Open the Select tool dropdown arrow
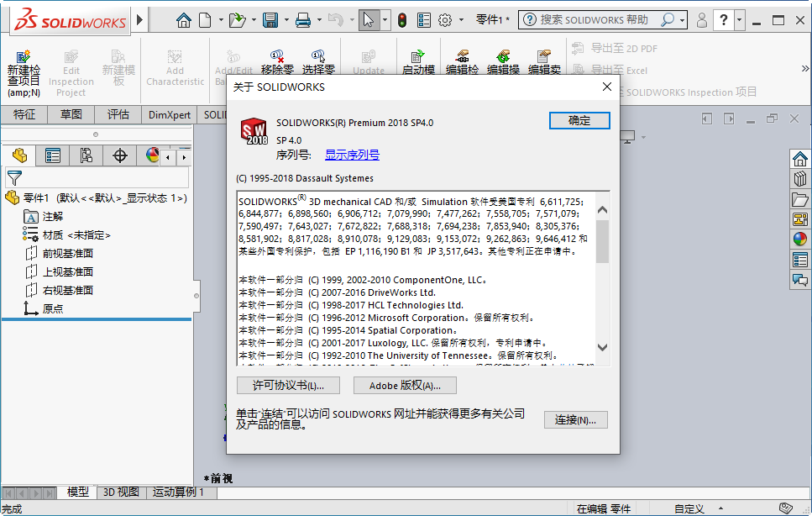The width and height of the screenshot is (812, 516). coord(385,20)
